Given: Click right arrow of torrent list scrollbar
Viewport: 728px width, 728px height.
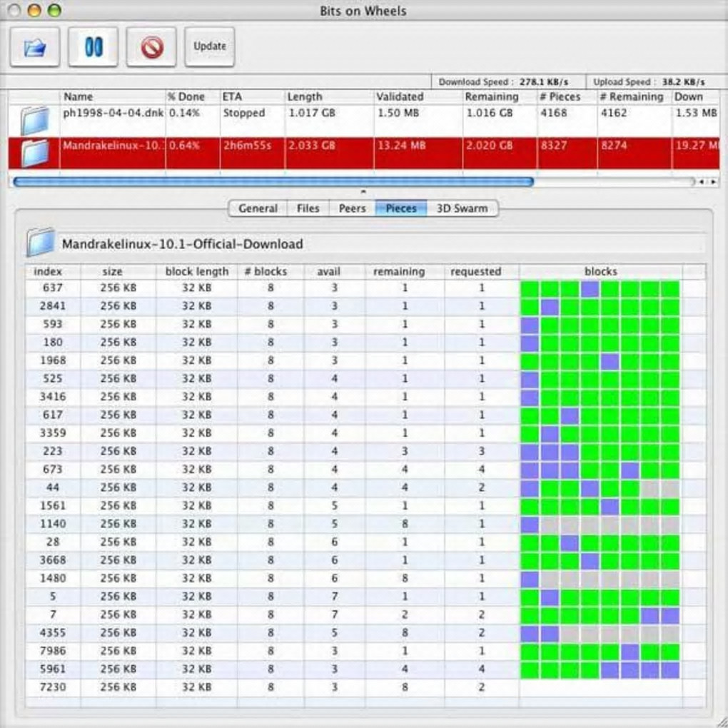Looking at the screenshot, I should tap(713, 182).
